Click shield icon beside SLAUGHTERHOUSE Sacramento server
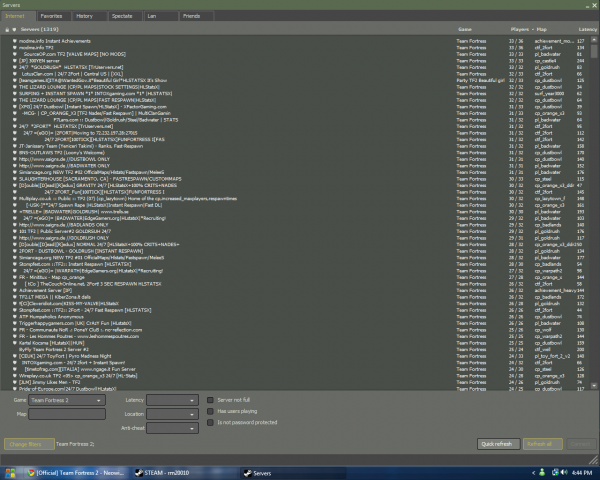Viewport: 600px width, 480px height. pyautogui.click(x=15, y=179)
